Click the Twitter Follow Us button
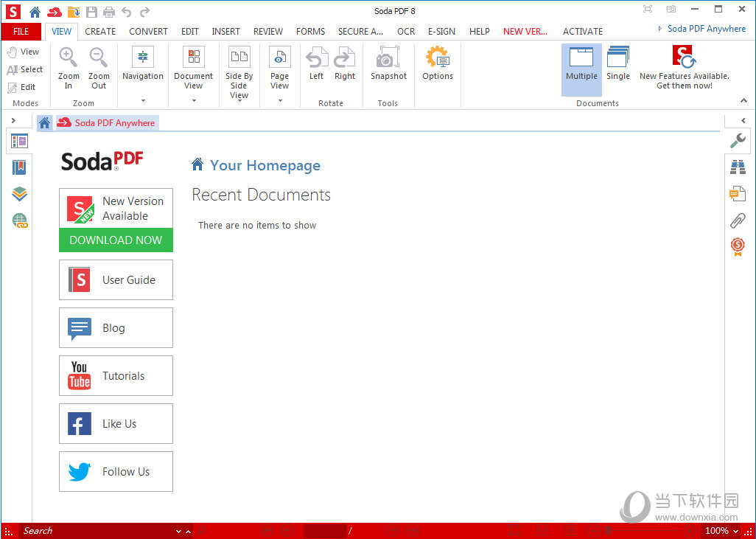The image size is (756, 539). (x=116, y=471)
